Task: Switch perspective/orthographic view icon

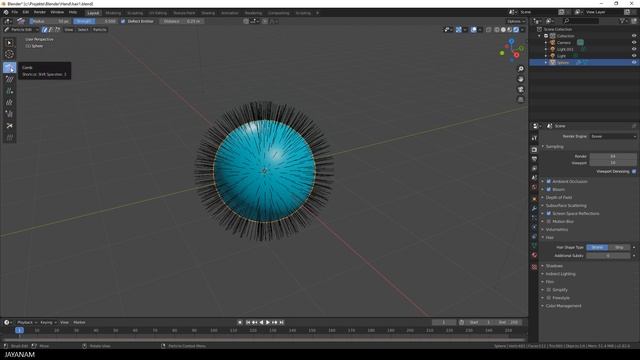Action: point(520,100)
